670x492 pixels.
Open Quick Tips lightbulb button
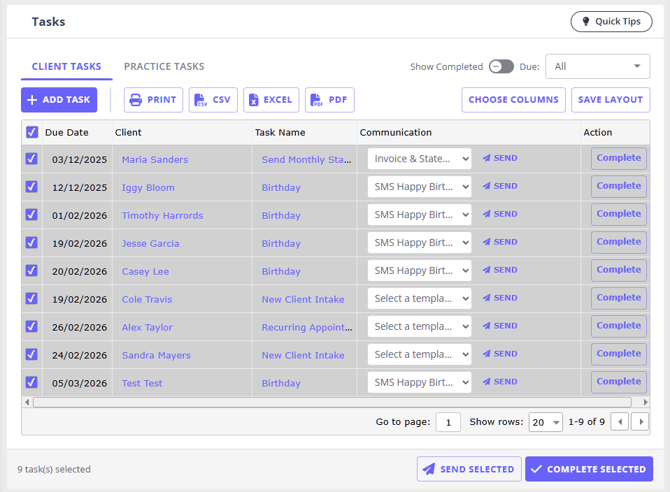(610, 21)
